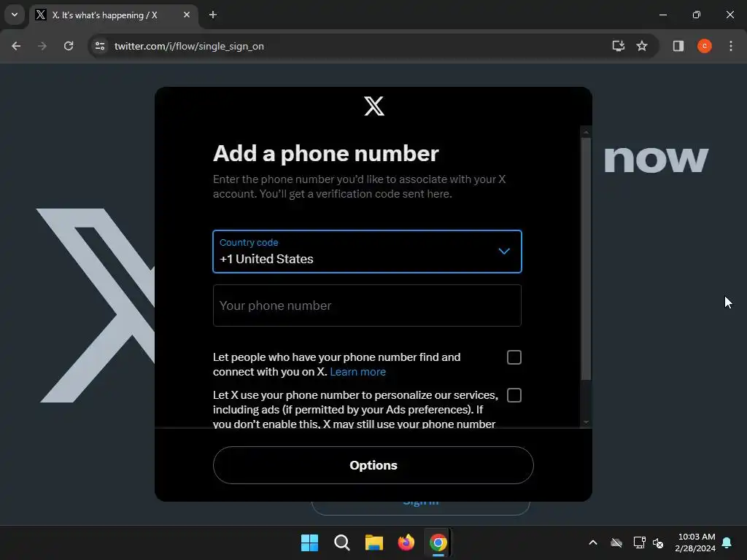Click the OneDrive cloud tray icon
The width and height of the screenshot is (747, 560).
tap(616, 542)
